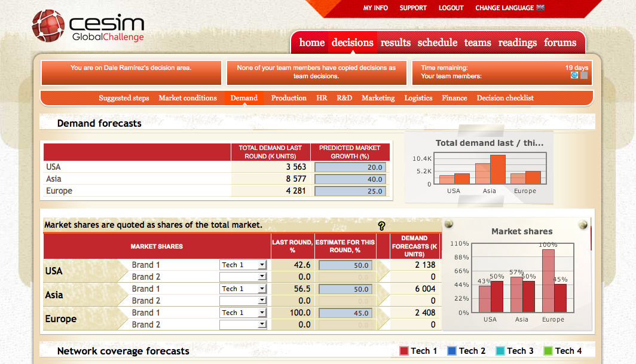Go to the Finance section

tap(454, 98)
